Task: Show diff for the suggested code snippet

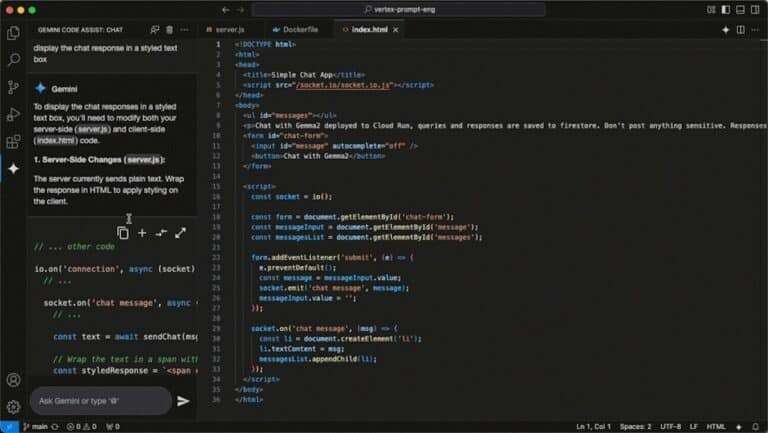Action: pyautogui.click(x=161, y=233)
